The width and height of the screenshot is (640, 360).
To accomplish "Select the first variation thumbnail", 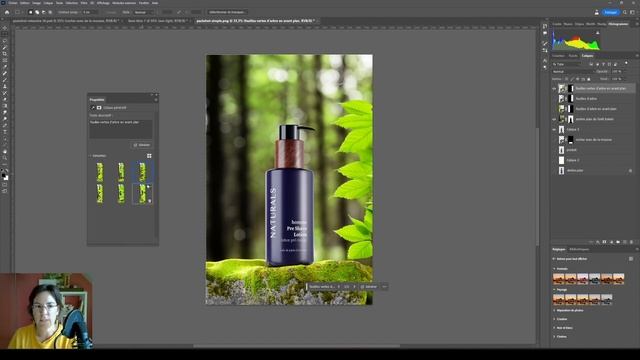I will pyautogui.click(x=100, y=172).
